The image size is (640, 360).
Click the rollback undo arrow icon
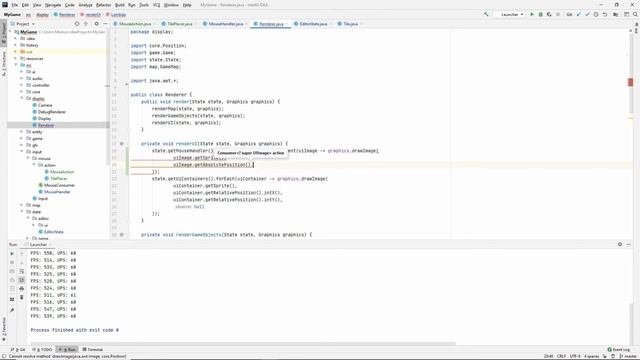[605, 14]
